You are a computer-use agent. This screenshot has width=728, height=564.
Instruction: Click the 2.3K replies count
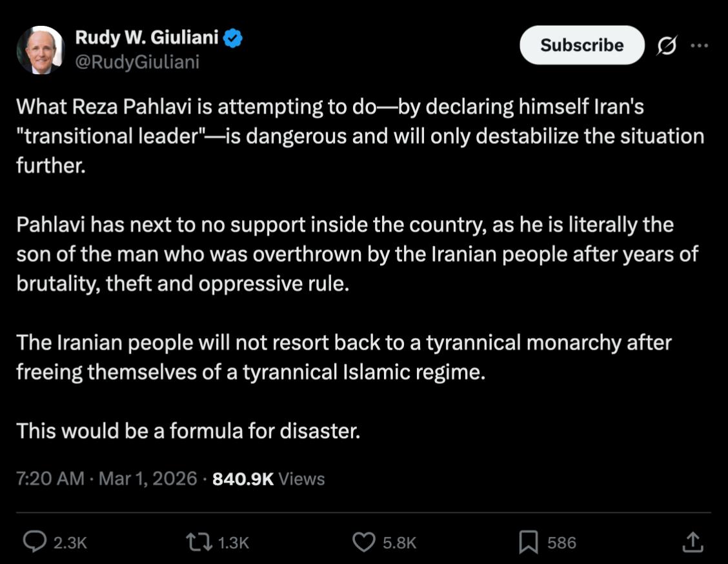pos(70,543)
